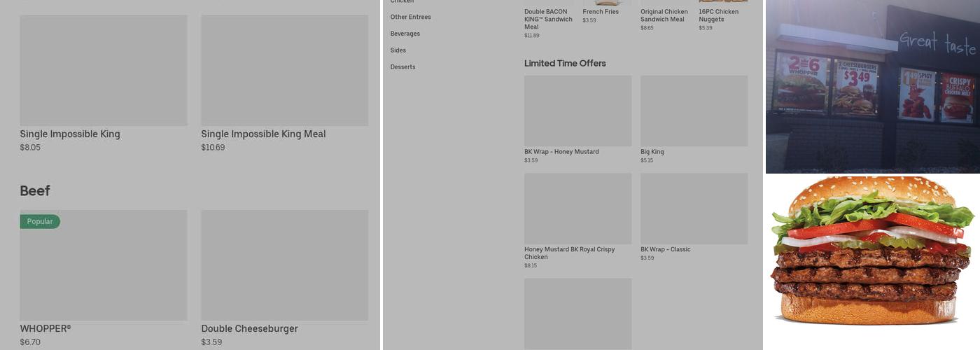
Task: Select BK Wrap - Honey Mustard thumbnail
Action: (x=577, y=111)
